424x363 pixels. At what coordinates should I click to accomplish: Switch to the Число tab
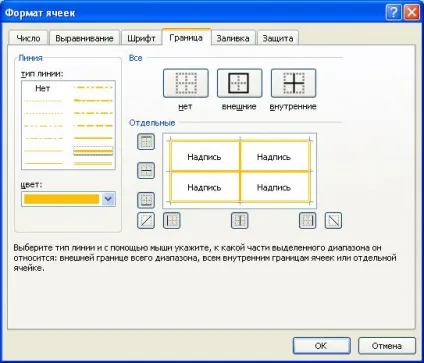coord(28,38)
